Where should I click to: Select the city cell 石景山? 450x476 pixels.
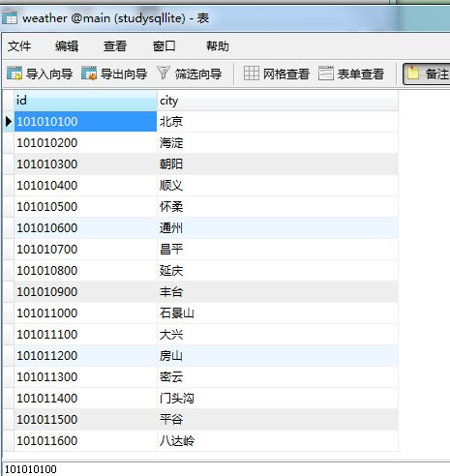pos(278,313)
